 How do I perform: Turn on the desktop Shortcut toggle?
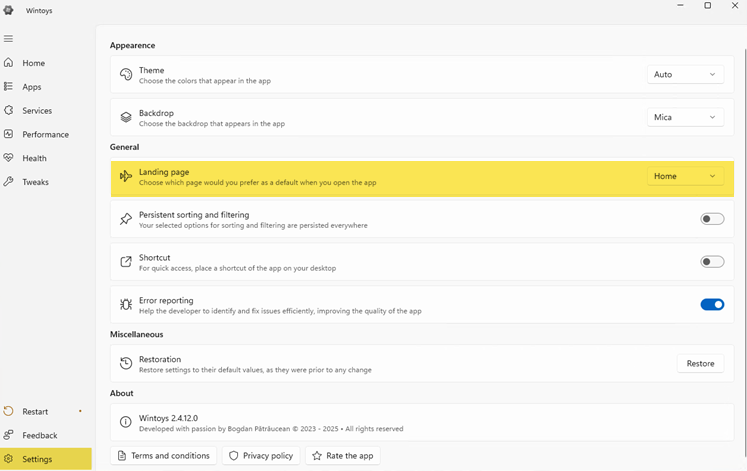pos(711,262)
